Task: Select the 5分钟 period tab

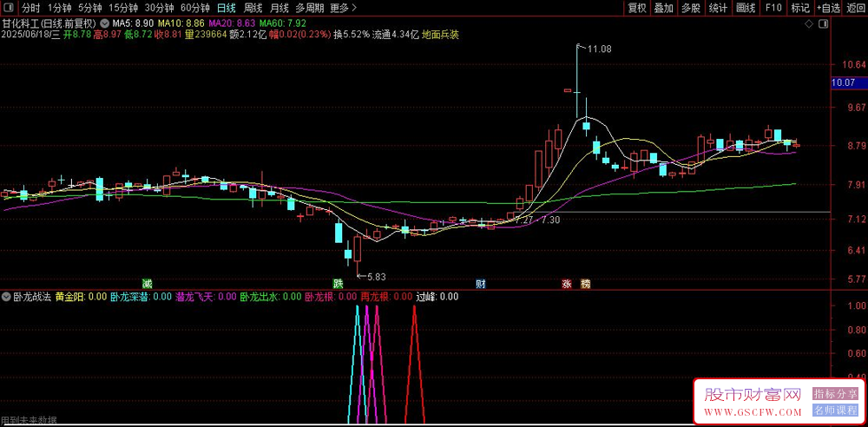Action: tap(89, 8)
